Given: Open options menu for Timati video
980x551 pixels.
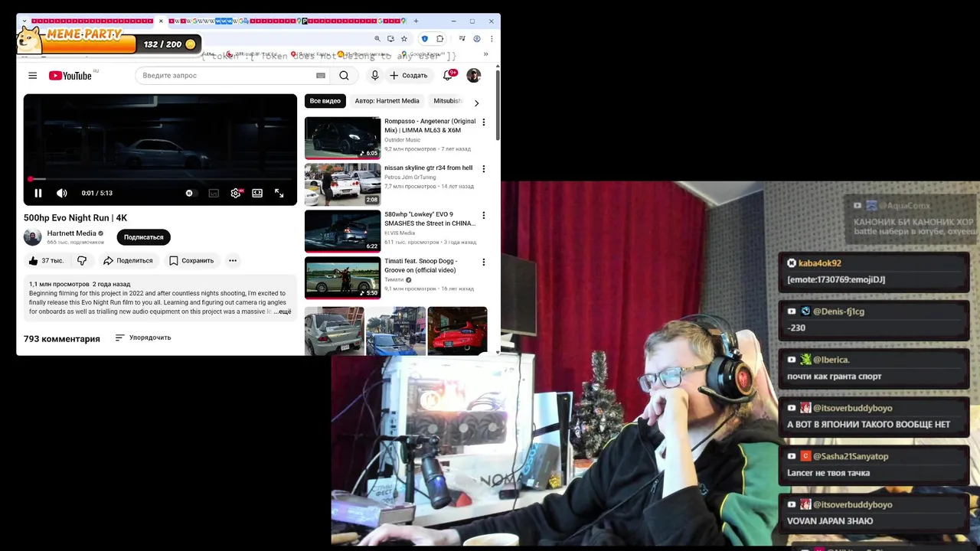Looking at the screenshot, I should (483, 262).
